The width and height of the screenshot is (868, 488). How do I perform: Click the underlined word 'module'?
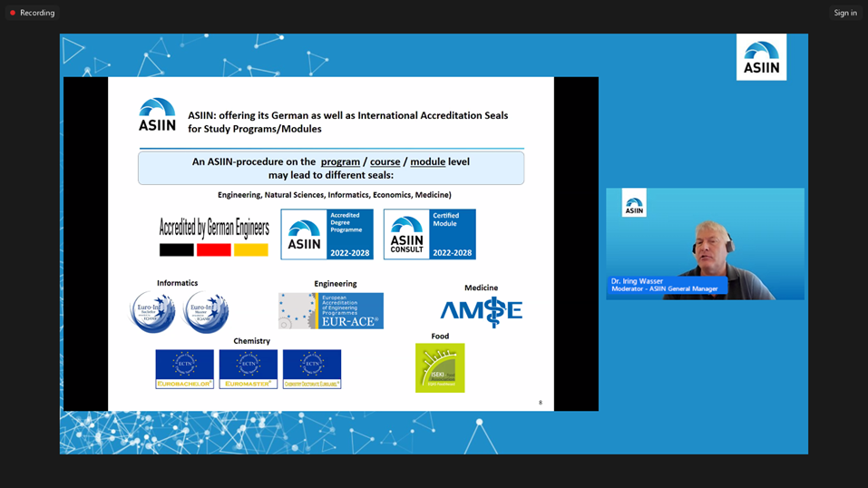[428, 161]
